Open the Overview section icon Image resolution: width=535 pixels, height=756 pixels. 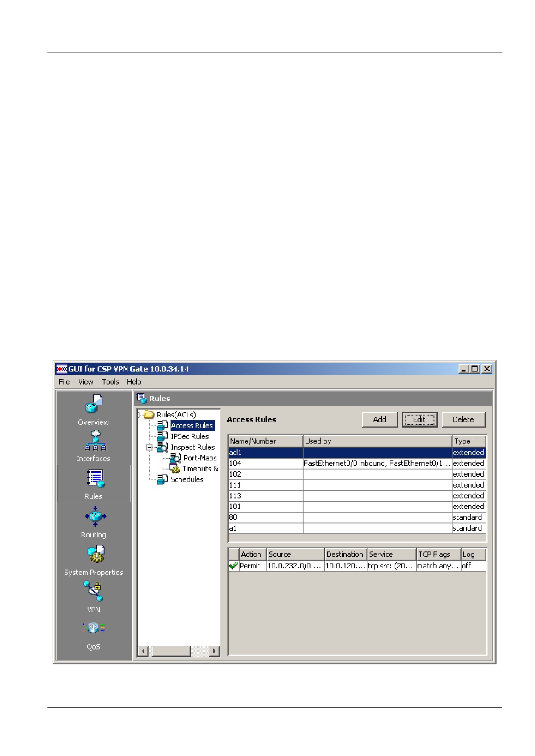pyautogui.click(x=94, y=404)
